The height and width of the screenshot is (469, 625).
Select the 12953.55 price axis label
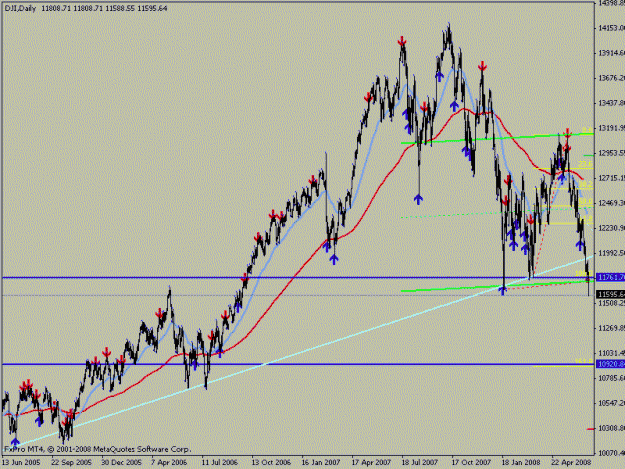pyautogui.click(x=611, y=153)
